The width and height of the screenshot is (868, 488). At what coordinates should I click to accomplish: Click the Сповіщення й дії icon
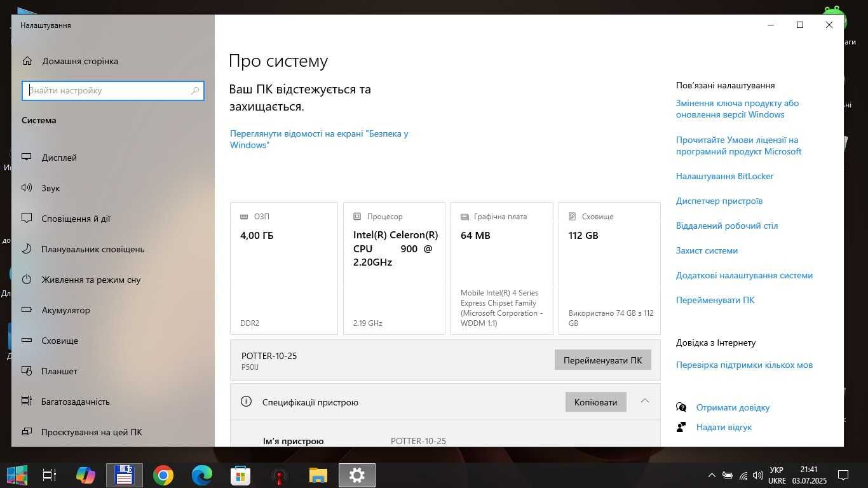27,219
